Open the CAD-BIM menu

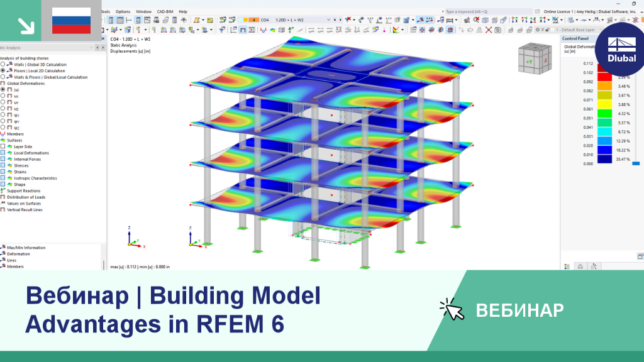[x=165, y=11]
